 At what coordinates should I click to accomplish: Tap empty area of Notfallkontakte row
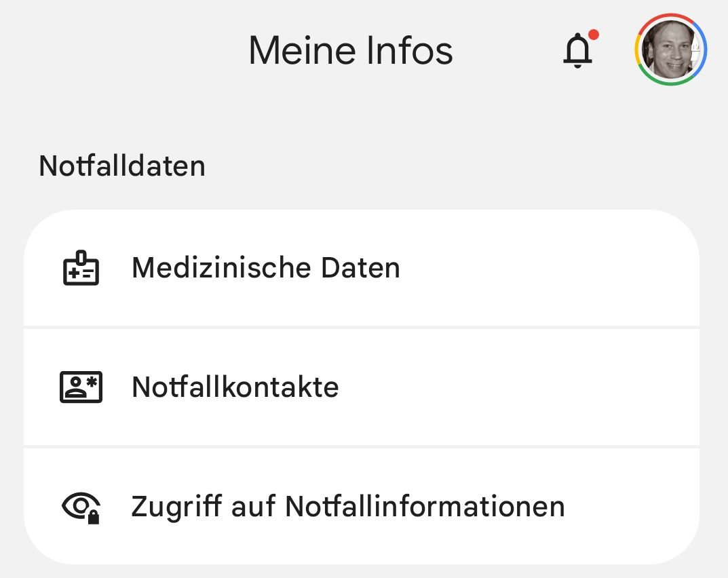pyautogui.click(x=516, y=387)
